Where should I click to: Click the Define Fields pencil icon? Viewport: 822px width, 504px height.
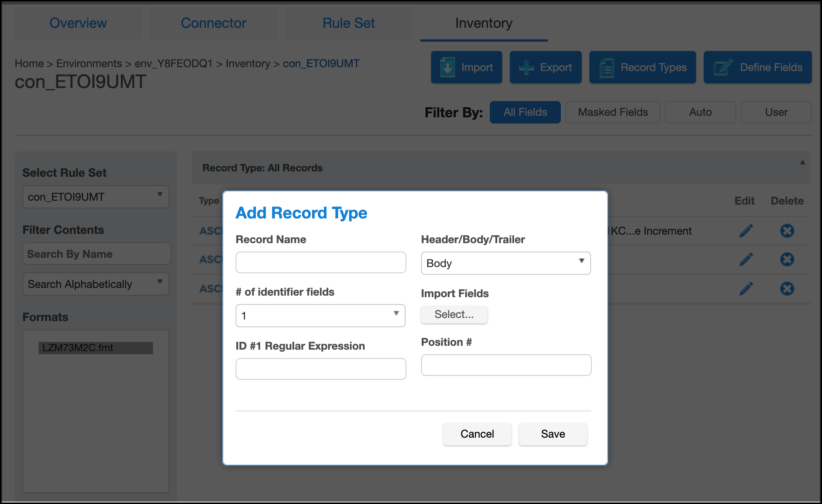[x=722, y=68]
